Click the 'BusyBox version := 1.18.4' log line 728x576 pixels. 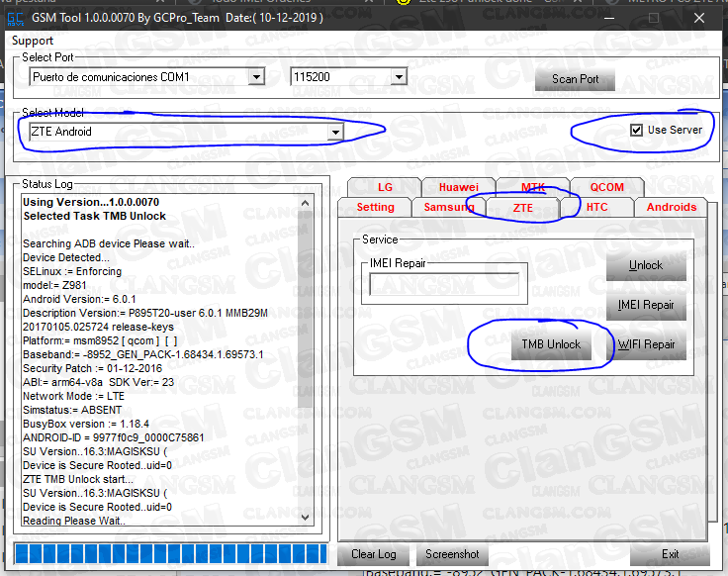[x=86, y=425]
